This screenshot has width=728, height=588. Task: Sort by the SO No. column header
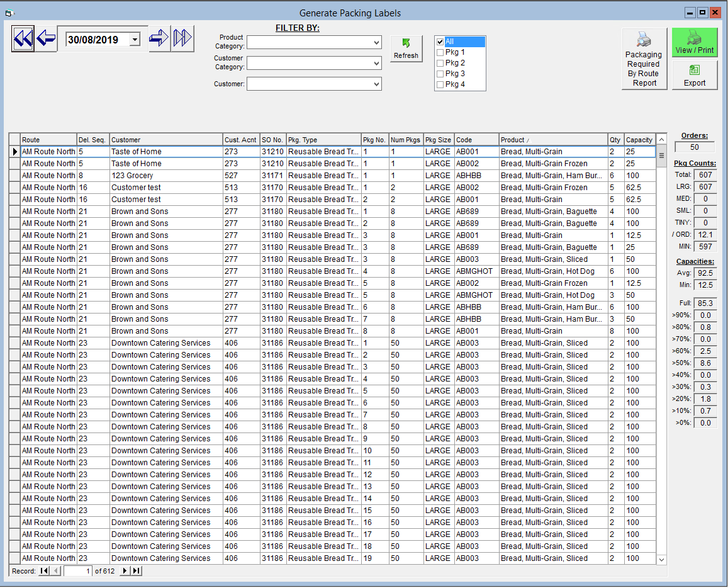pos(273,140)
